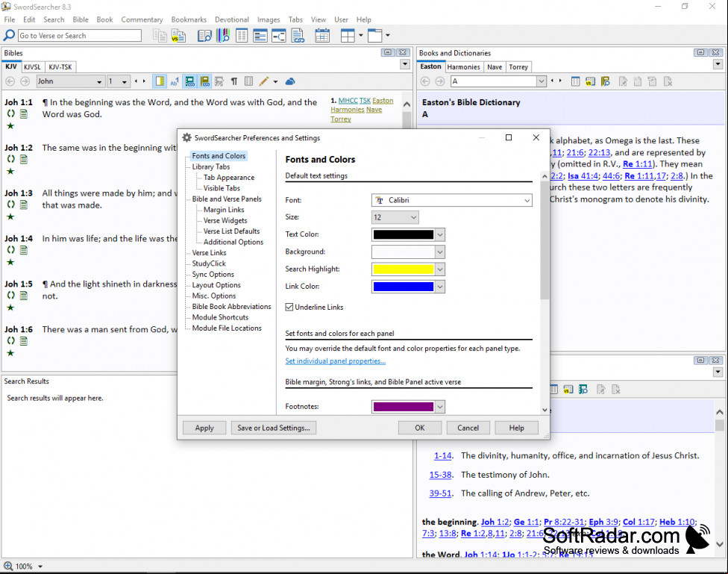
Task: Open the zoom 100% dropdown arrow
Action: [40, 567]
